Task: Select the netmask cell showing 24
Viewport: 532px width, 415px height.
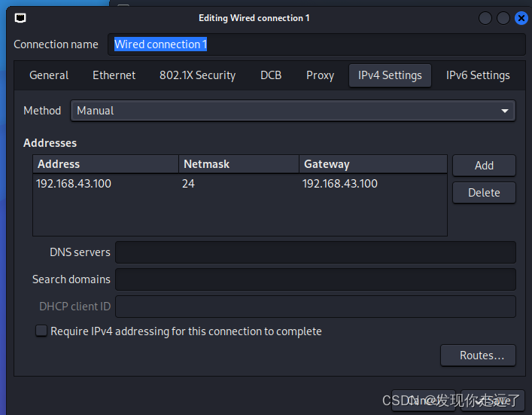Action: [188, 184]
